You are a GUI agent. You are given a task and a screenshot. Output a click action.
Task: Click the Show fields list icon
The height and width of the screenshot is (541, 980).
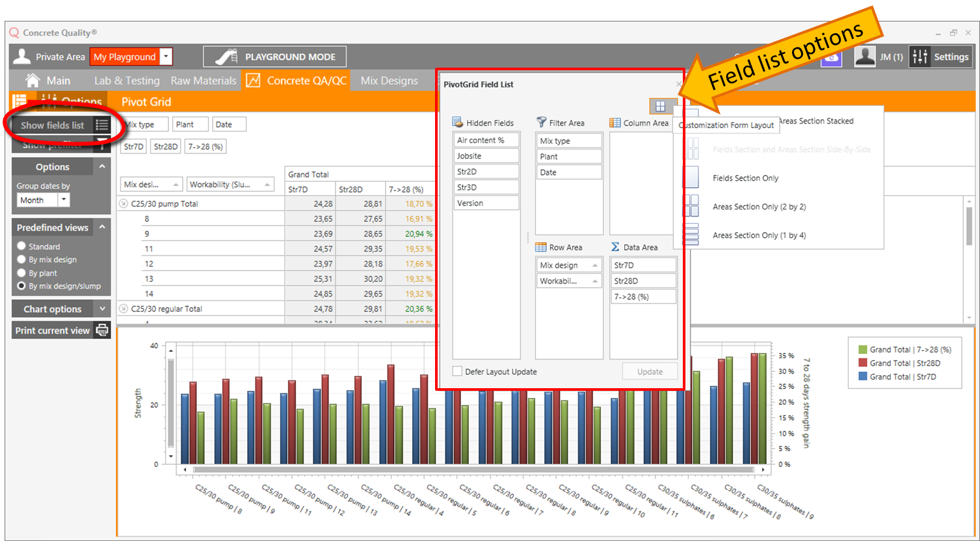101,125
